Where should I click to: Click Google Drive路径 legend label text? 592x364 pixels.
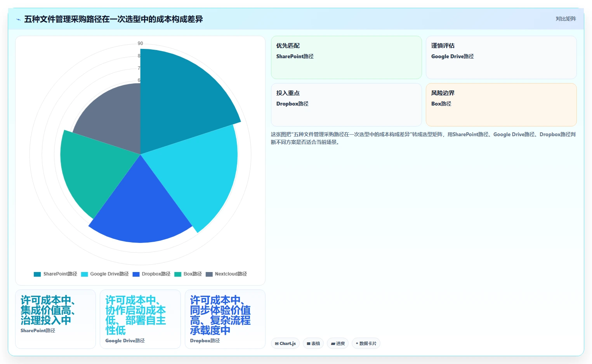coord(109,274)
